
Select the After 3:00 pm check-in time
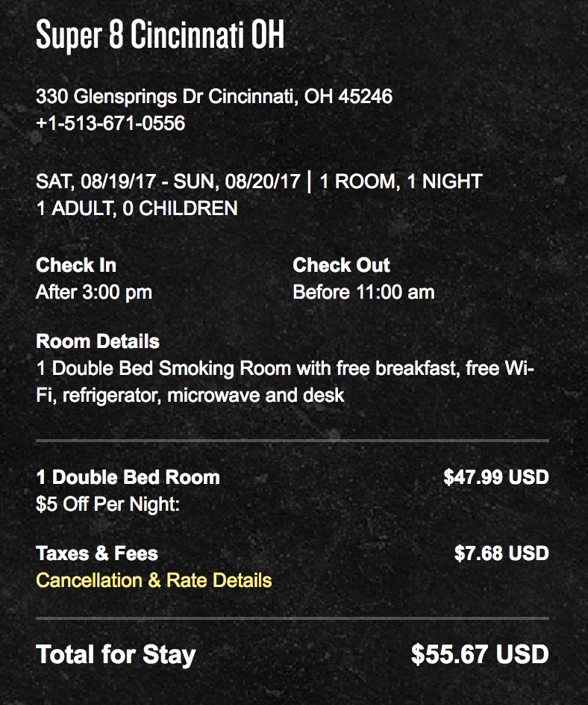94,292
